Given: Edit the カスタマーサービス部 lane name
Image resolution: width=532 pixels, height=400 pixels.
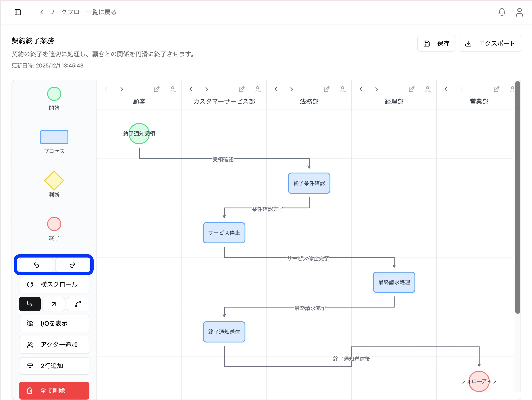Looking at the screenshot, I should (241, 89).
